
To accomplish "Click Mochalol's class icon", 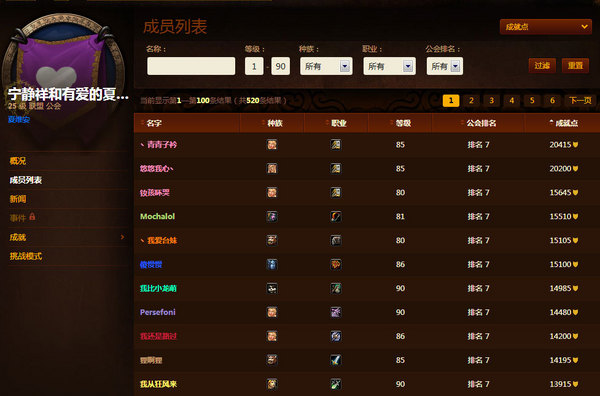I will point(336,217).
